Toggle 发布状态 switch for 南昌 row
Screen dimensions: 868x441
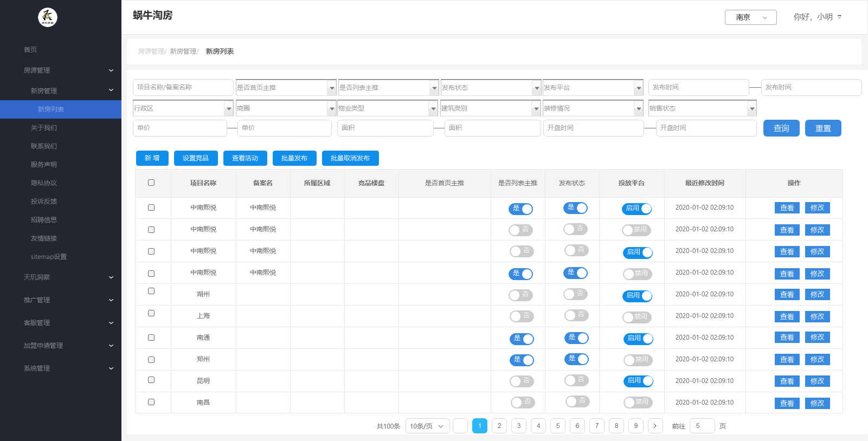(x=577, y=401)
